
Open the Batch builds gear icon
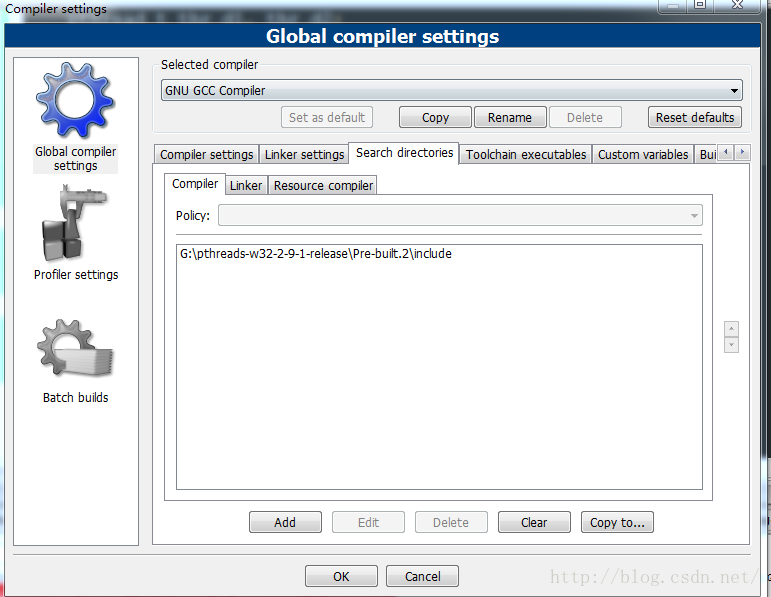click(75, 348)
